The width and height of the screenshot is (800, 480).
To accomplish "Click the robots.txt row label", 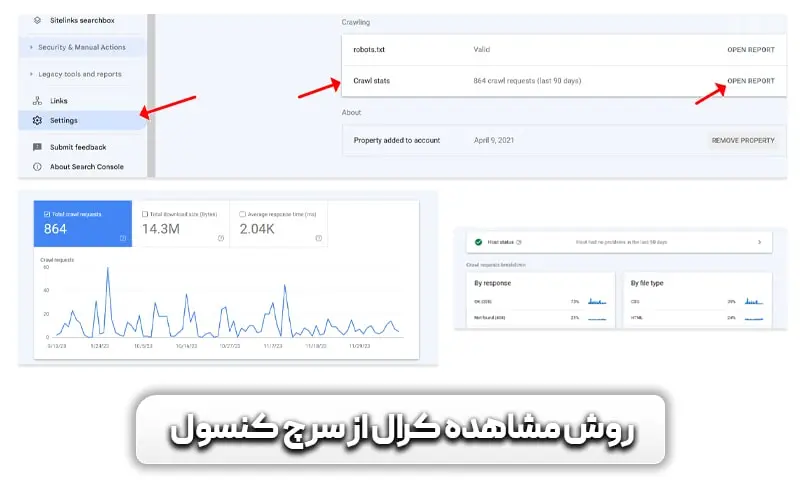I will tap(369, 49).
